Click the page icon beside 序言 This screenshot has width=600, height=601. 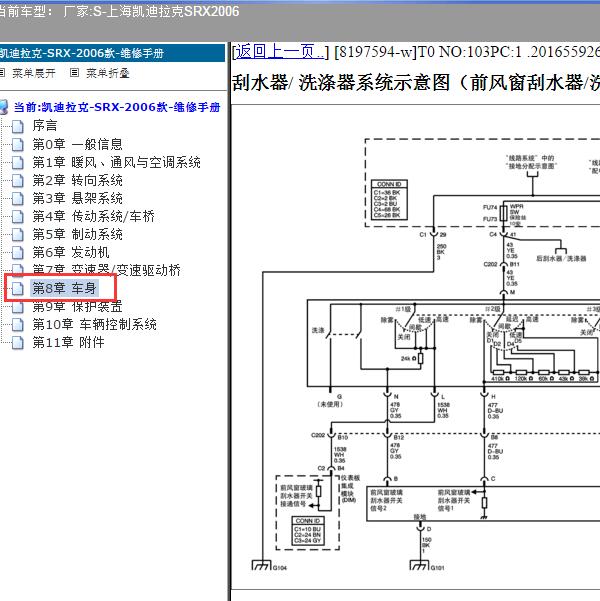[x=18, y=126]
